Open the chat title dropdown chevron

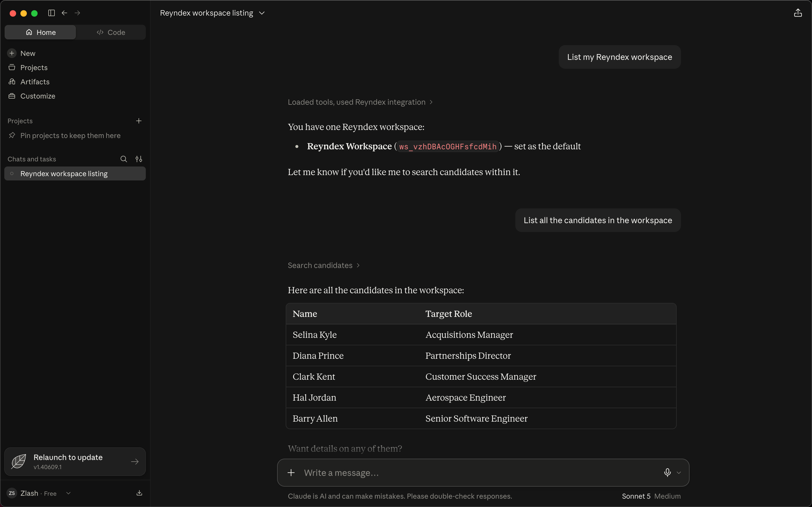click(x=262, y=13)
